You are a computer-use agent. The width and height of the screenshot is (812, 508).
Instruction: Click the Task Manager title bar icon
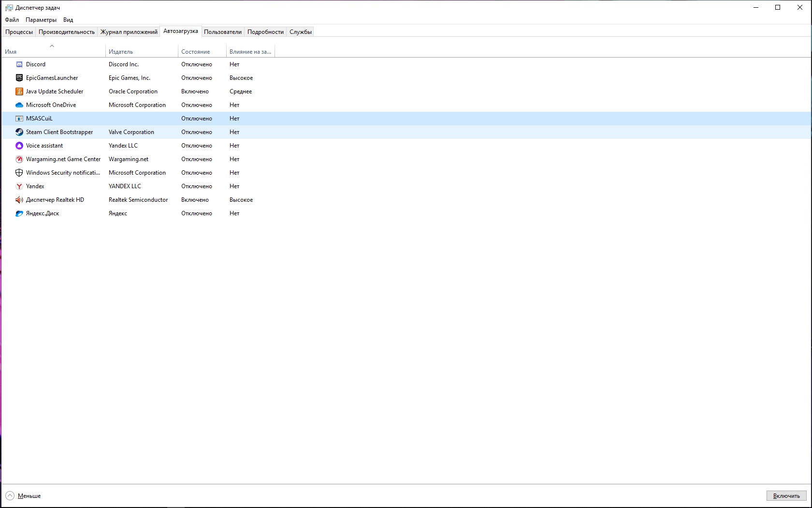9,8
